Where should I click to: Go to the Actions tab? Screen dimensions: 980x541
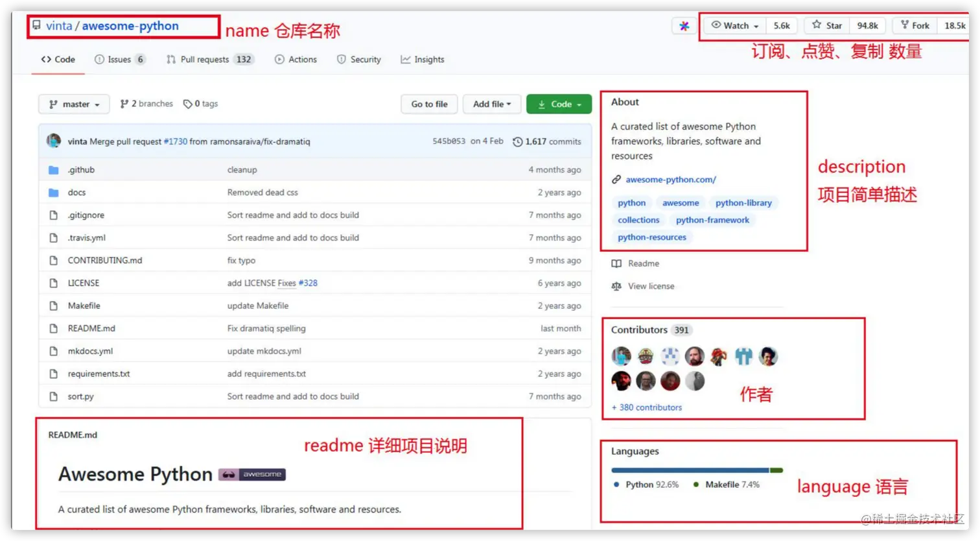[296, 59]
